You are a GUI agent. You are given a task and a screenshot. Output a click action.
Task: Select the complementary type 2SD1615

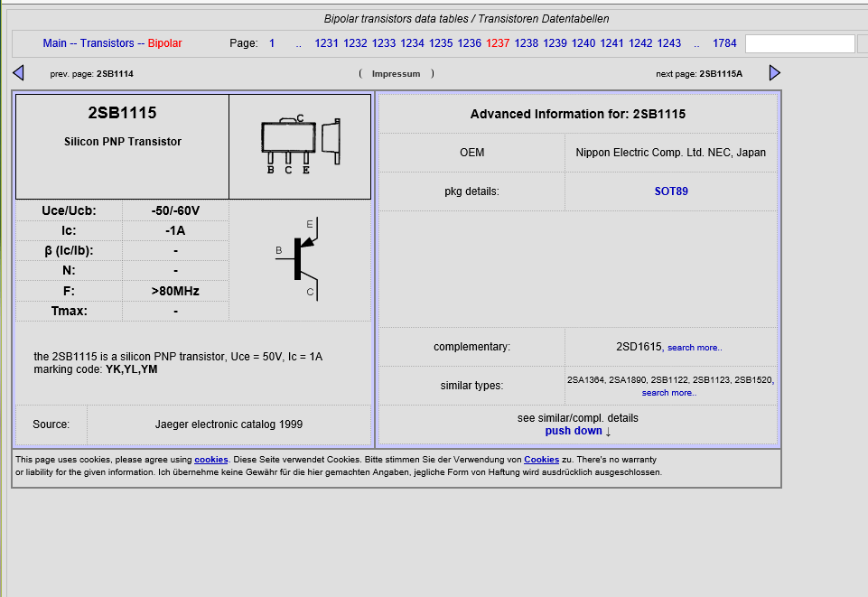pos(639,347)
